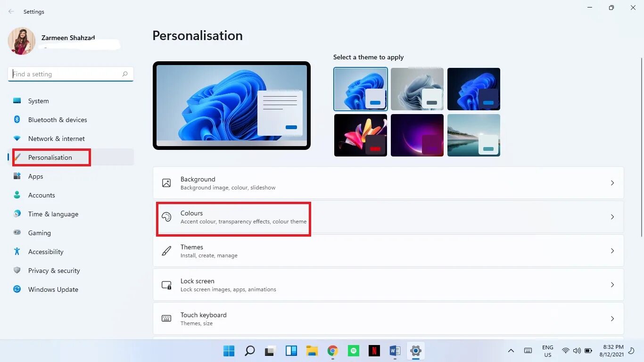
Task: Open Time & language settings
Action: point(71,214)
